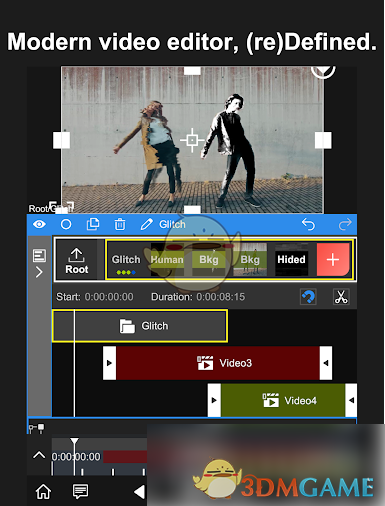Screen dimensions: 385x506
Task: Rename Glitch with the pencil icon
Action: click(146, 224)
